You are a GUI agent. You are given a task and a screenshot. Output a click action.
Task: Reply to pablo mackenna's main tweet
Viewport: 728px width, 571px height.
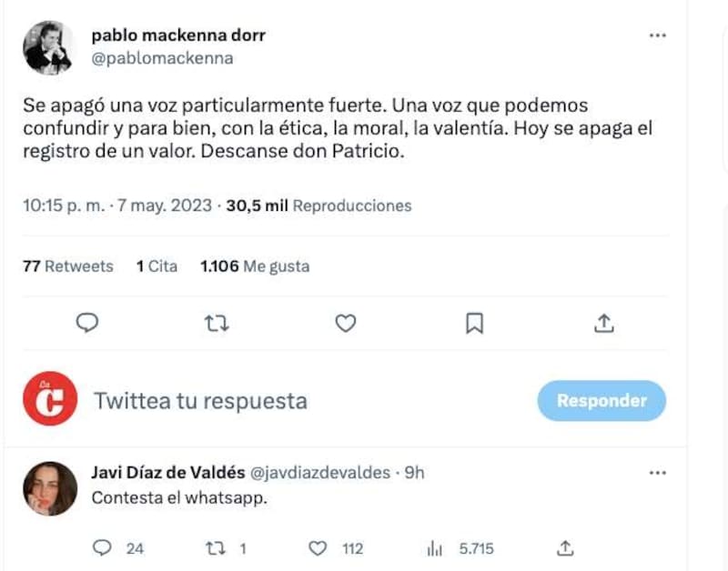(x=86, y=323)
